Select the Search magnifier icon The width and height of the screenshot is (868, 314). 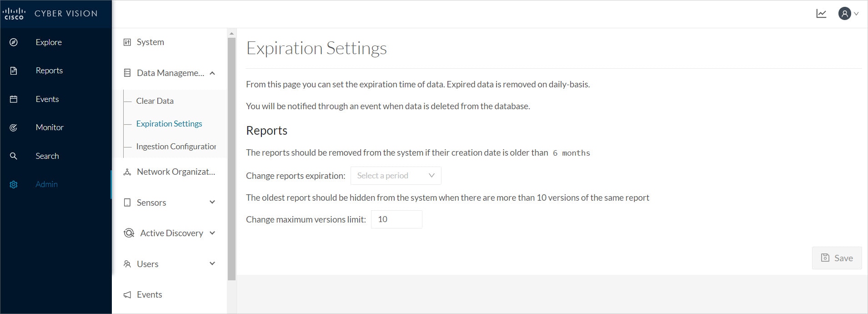click(14, 156)
